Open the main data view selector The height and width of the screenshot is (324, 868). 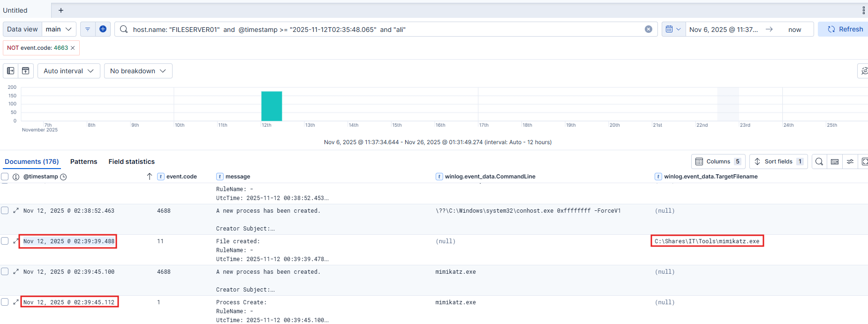pyautogui.click(x=59, y=29)
